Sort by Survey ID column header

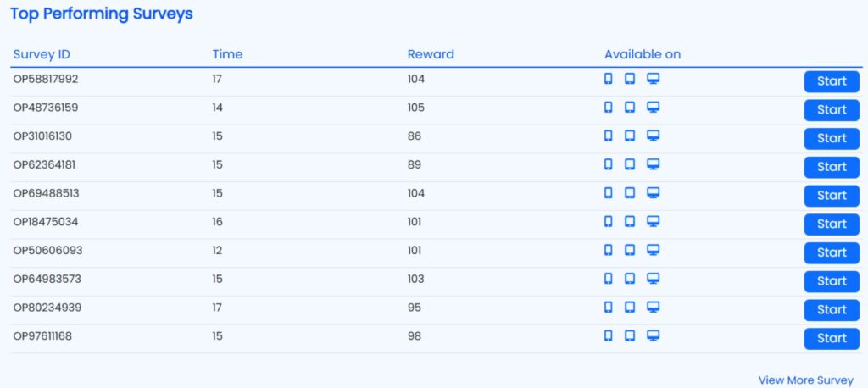[x=41, y=54]
